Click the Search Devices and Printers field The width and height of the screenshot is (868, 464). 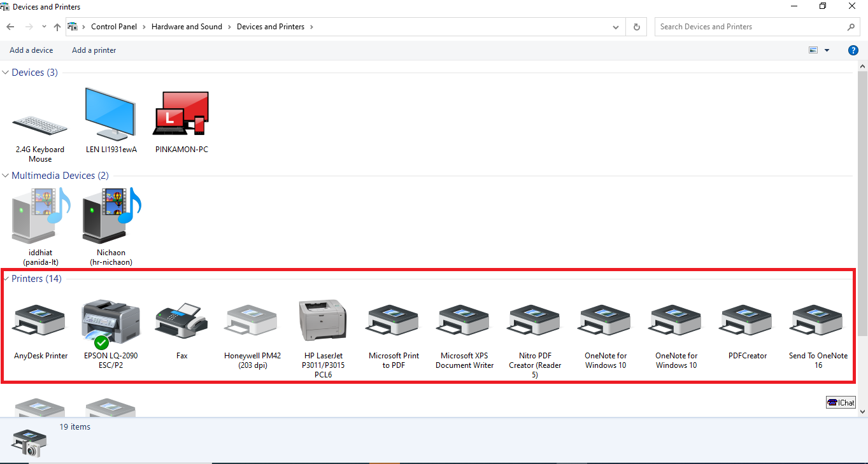tap(751, 27)
